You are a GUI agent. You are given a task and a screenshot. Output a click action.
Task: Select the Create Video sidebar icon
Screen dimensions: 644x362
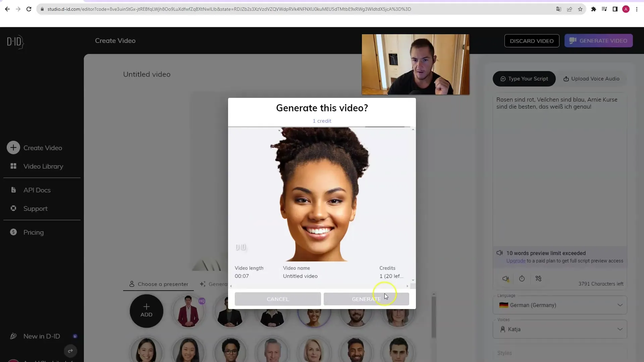point(13,147)
